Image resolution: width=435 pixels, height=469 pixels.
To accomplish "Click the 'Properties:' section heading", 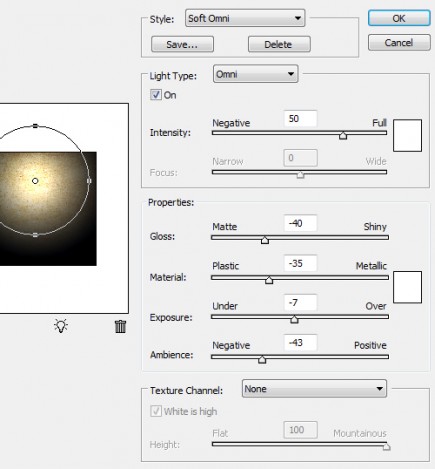I will [x=171, y=202].
